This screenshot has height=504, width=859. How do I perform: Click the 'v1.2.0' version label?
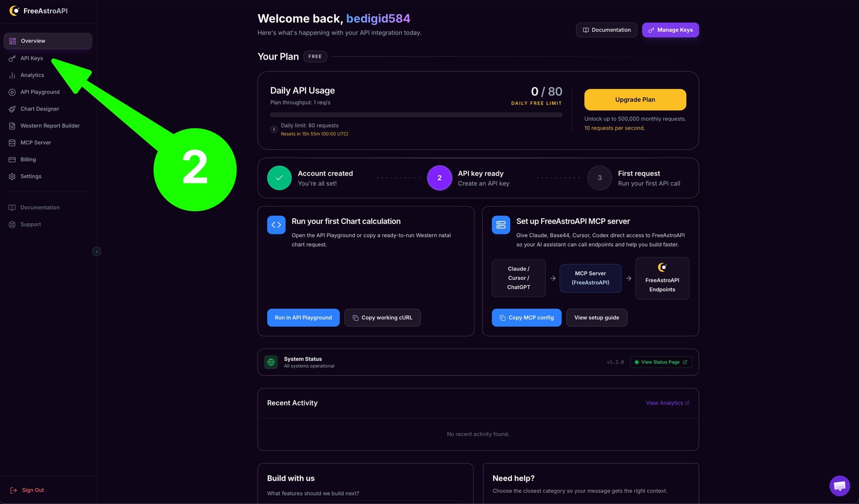coord(615,362)
